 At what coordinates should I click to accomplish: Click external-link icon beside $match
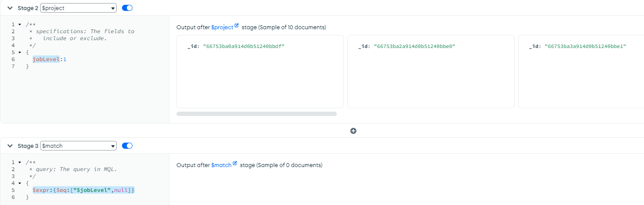point(235,164)
